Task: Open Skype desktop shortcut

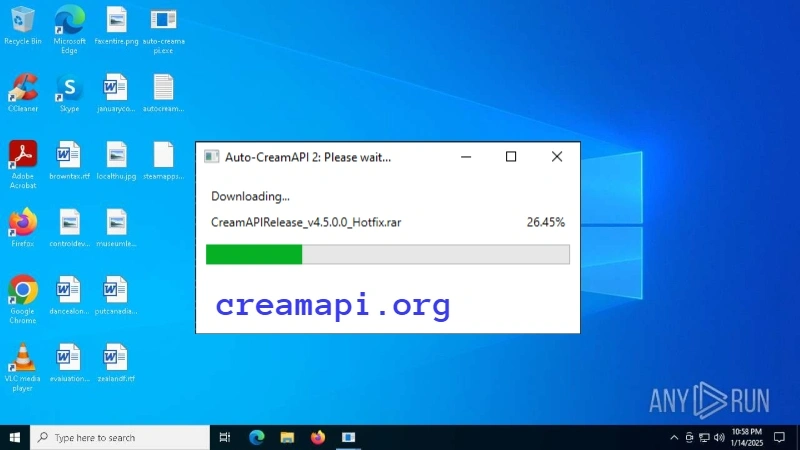Action: pyautogui.click(x=69, y=93)
